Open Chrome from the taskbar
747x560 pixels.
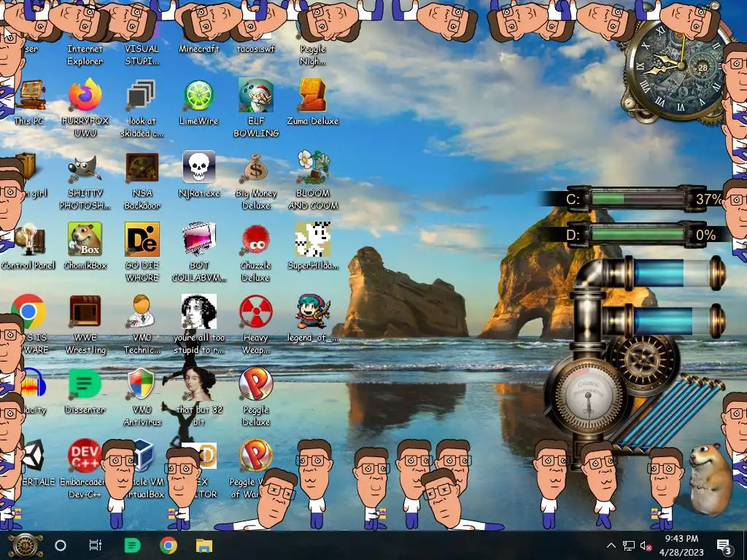click(x=169, y=545)
